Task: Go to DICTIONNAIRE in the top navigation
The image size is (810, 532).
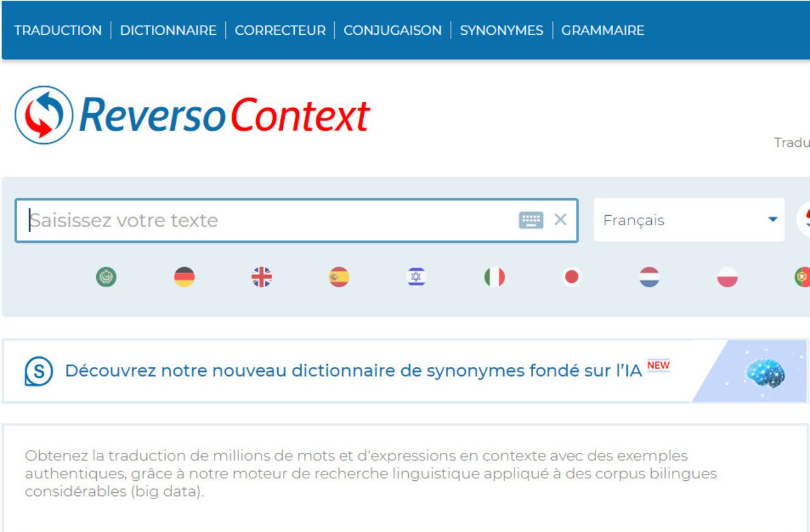Action: tap(168, 30)
